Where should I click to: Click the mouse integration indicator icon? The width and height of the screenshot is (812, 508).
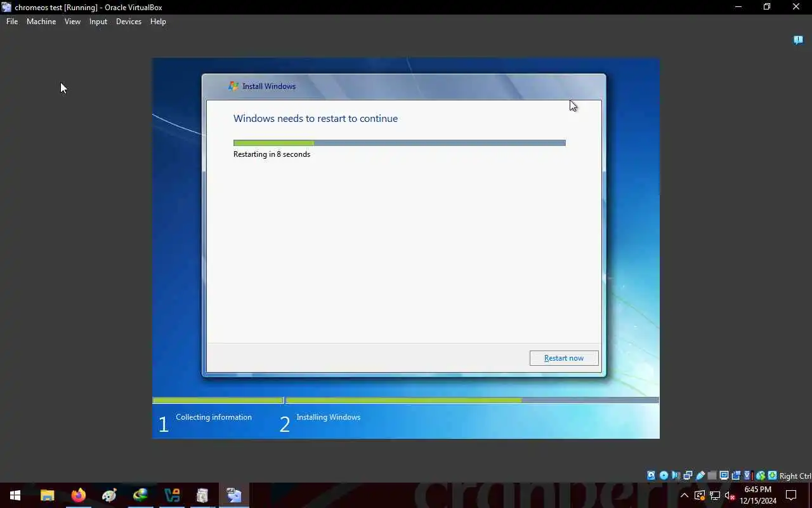[761, 476]
